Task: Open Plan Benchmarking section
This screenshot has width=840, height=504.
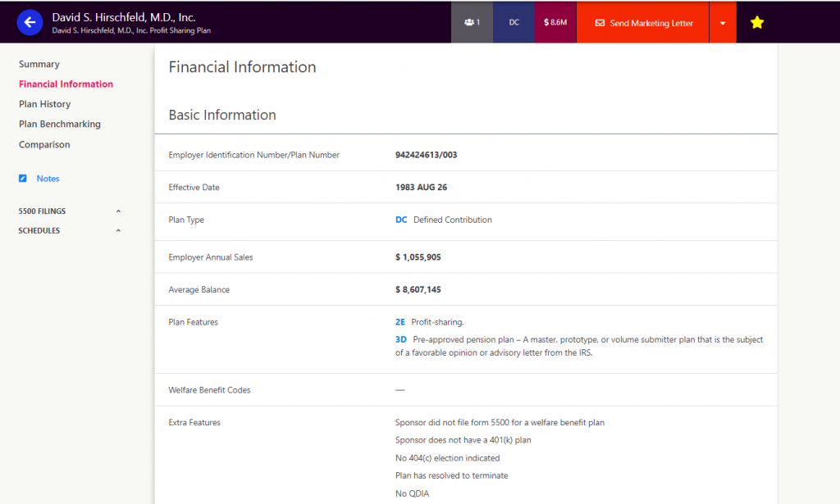Action: click(59, 125)
